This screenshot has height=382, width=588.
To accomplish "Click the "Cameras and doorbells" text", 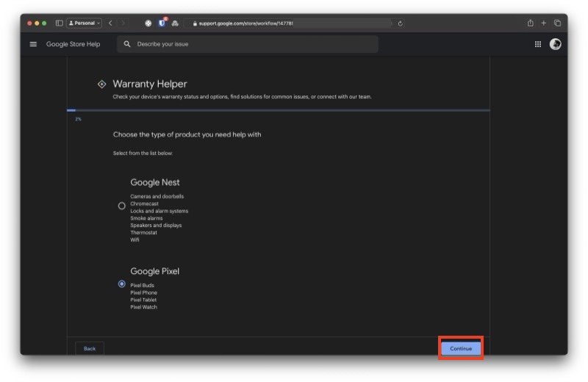I will (x=157, y=196).
